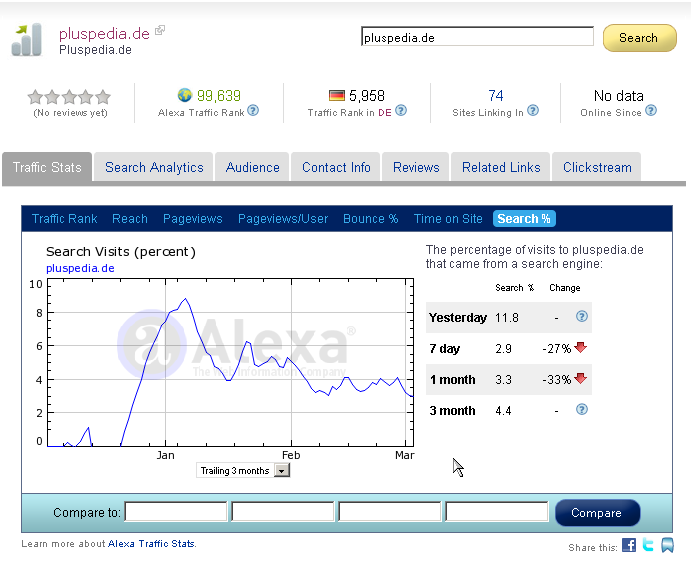Click help icon next to Traffic Rank in DE
Screen dimensions: 691x564
pyautogui.click(x=401, y=110)
